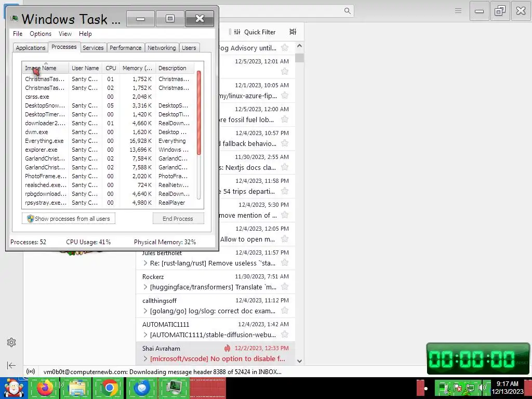Open Quick Filter in the mail window
The height and width of the screenshot is (399, 532).
pos(255,32)
